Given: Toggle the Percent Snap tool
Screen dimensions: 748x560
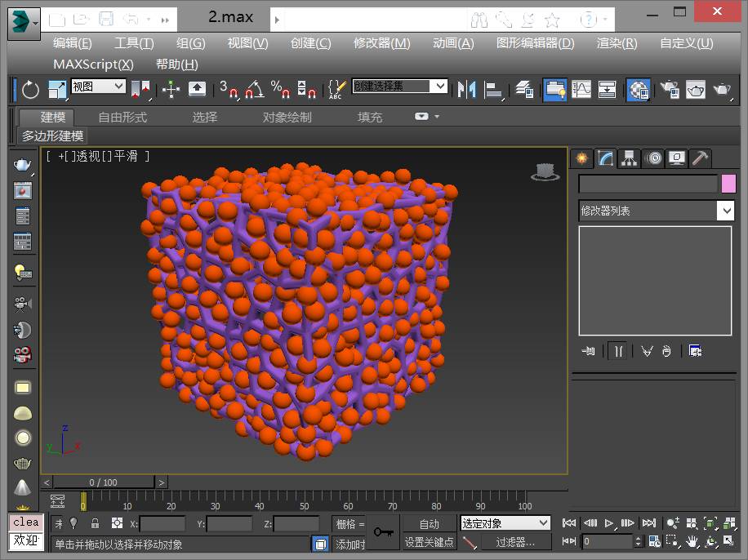Looking at the screenshot, I should [x=280, y=89].
